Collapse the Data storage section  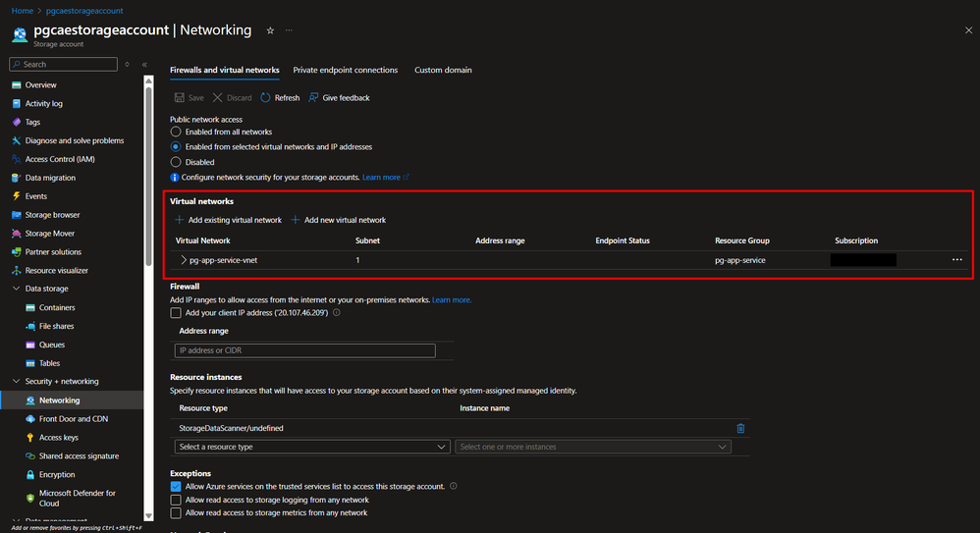point(17,289)
